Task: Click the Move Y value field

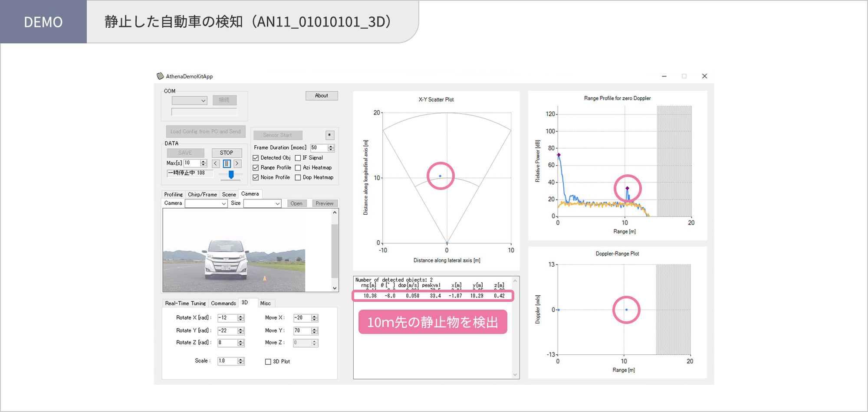Action: coord(302,331)
